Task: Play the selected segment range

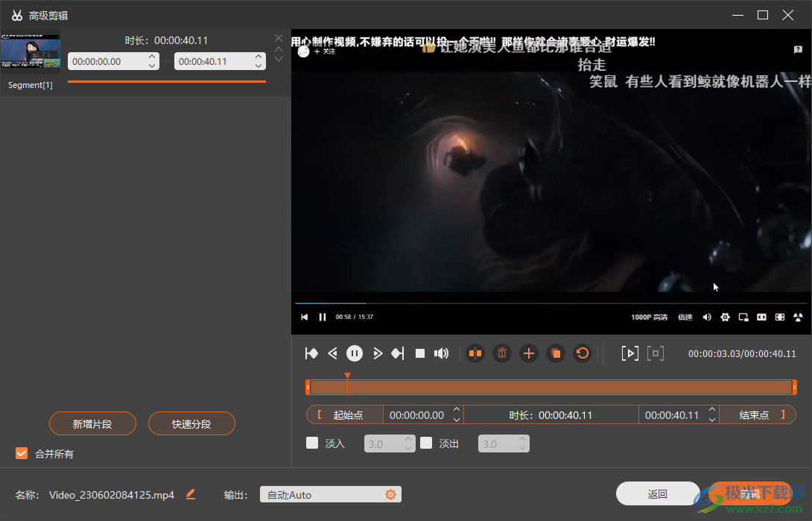Action: pyautogui.click(x=629, y=353)
